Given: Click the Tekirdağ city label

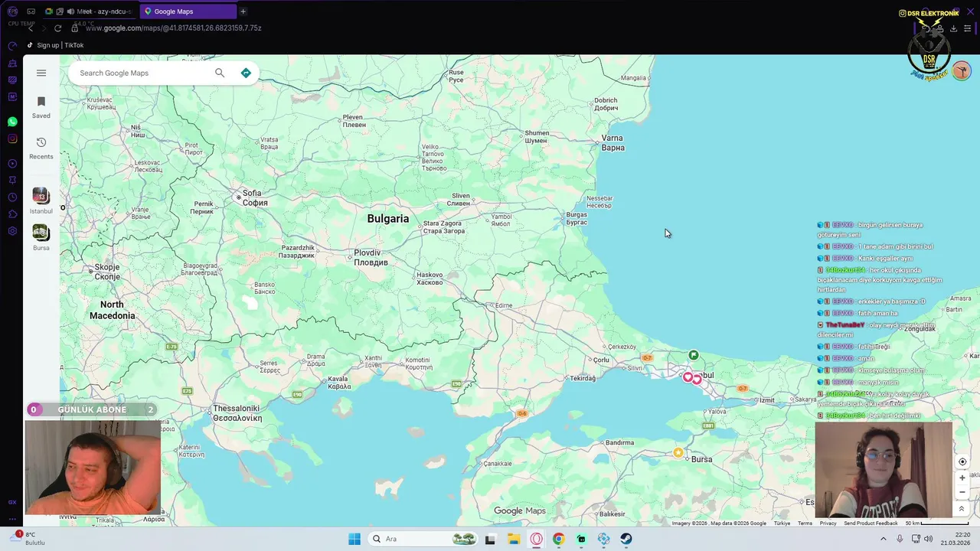Looking at the screenshot, I should [583, 378].
